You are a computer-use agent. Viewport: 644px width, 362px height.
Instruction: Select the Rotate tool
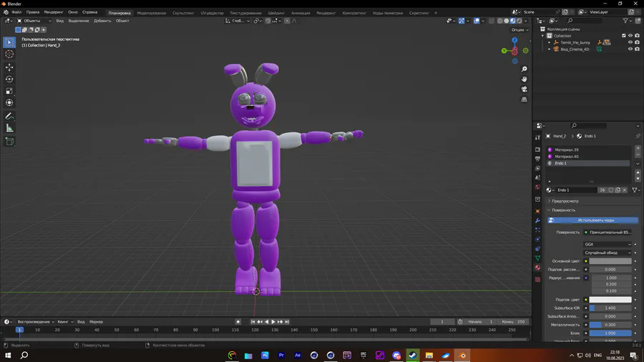[x=9, y=79]
